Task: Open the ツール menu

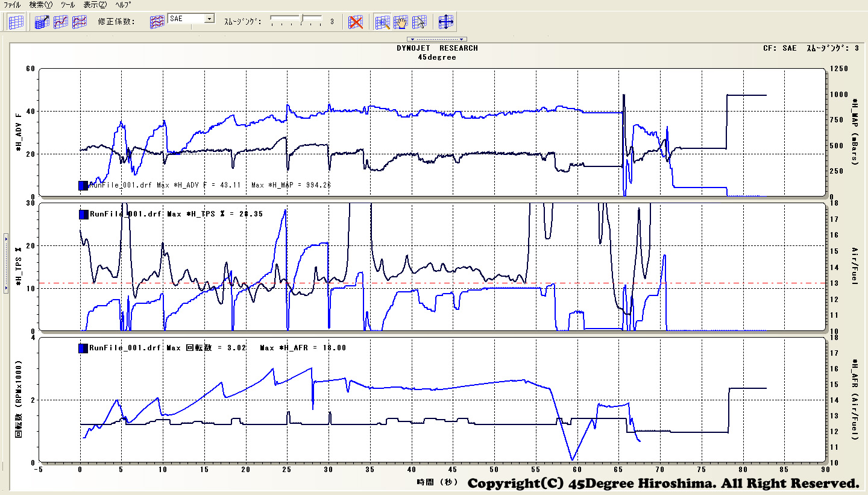Action: [68, 4]
